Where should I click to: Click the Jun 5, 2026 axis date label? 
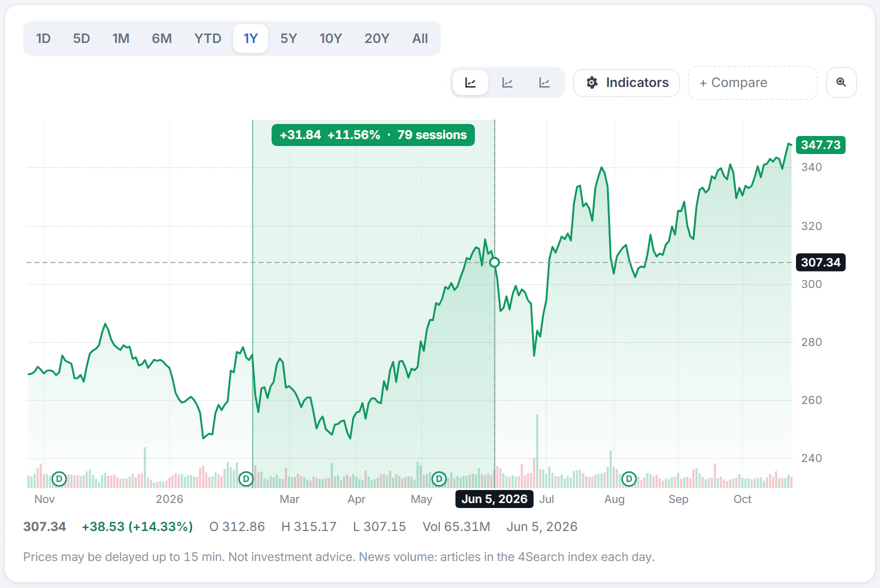(494, 499)
